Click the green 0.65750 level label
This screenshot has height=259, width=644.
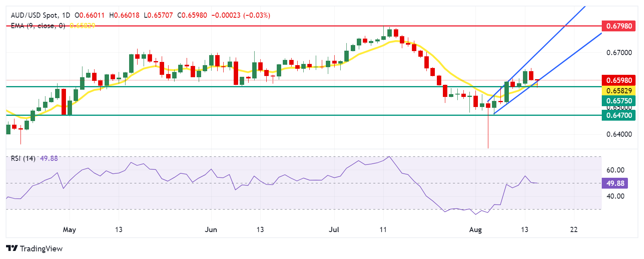point(618,101)
